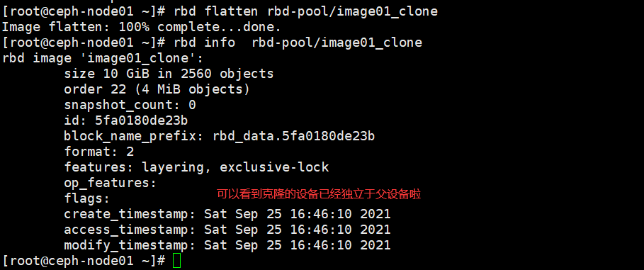The width and height of the screenshot is (644, 270).
Task: Click the snapshot_count: 0 line
Action: pyautogui.click(x=130, y=105)
